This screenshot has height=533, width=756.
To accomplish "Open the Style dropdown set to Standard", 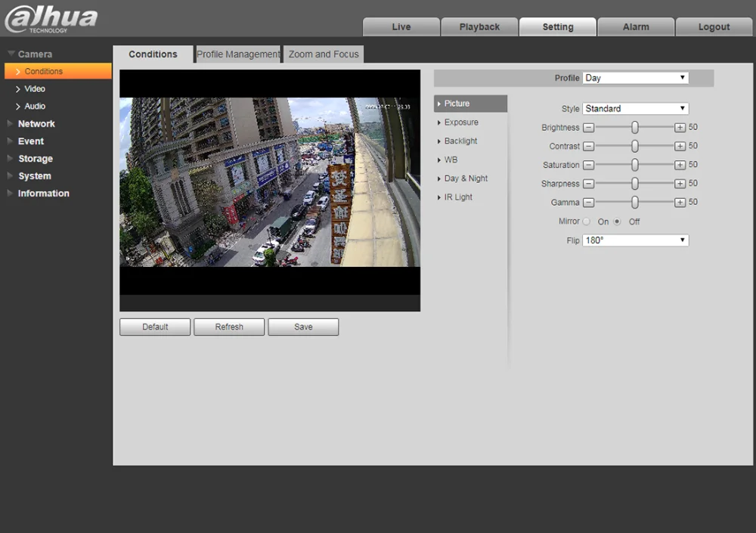I will pyautogui.click(x=635, y=109).
